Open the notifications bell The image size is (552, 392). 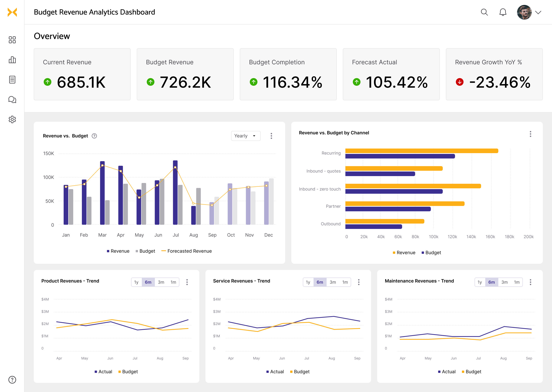[x=503, y=12]
